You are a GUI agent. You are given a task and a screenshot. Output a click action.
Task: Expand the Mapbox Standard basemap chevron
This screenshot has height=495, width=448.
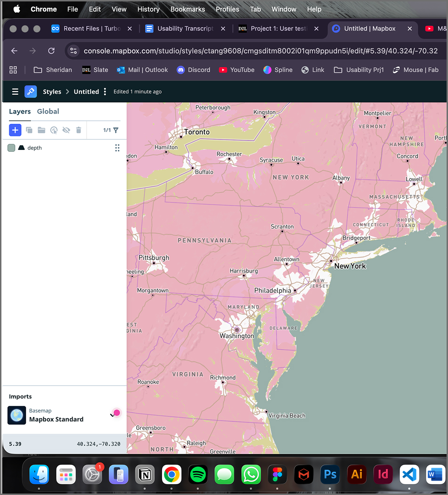coord(112,415)
